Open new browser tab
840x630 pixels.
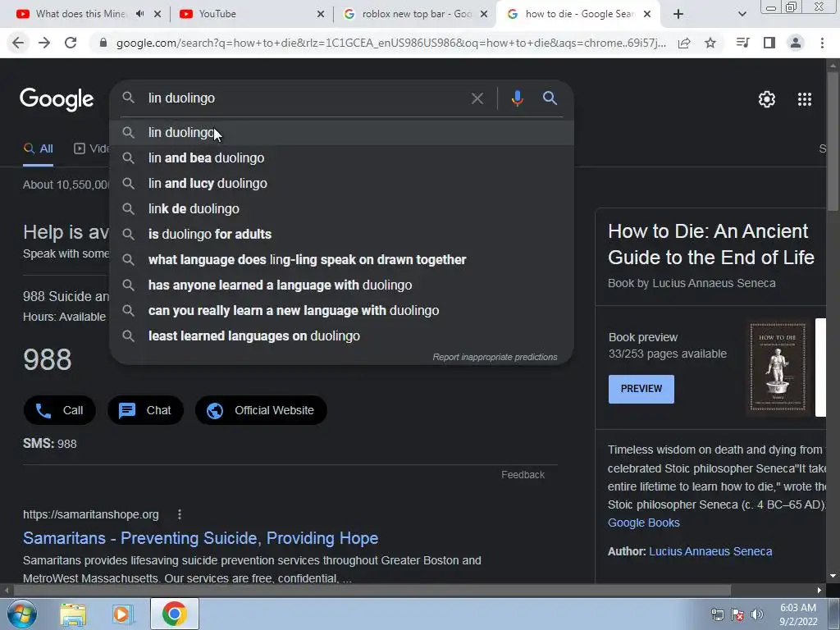tap(678, 15)
